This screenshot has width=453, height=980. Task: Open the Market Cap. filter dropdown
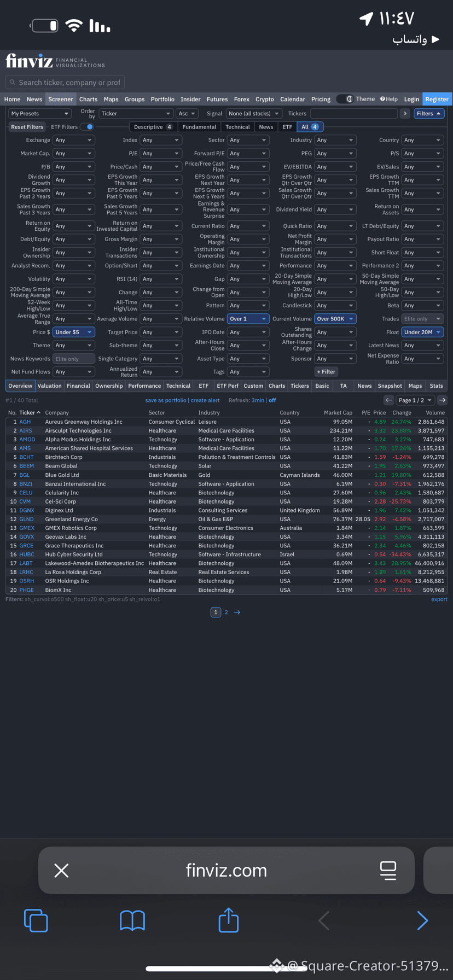point(74,154)
